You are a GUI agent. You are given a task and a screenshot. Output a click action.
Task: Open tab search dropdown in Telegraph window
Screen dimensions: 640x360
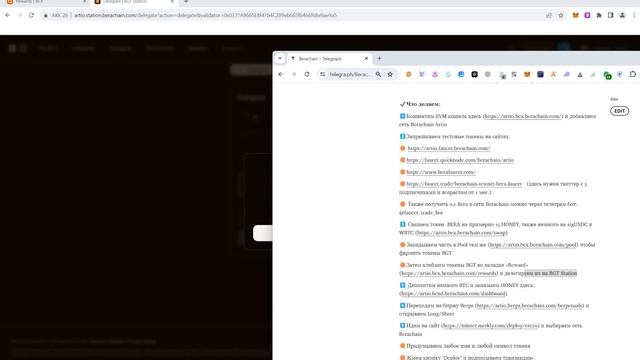280,58
